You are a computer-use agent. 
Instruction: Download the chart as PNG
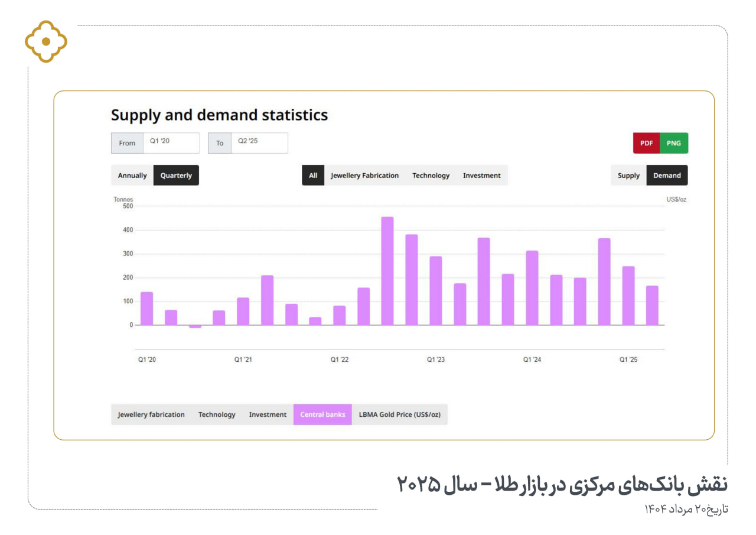[674, 143]
